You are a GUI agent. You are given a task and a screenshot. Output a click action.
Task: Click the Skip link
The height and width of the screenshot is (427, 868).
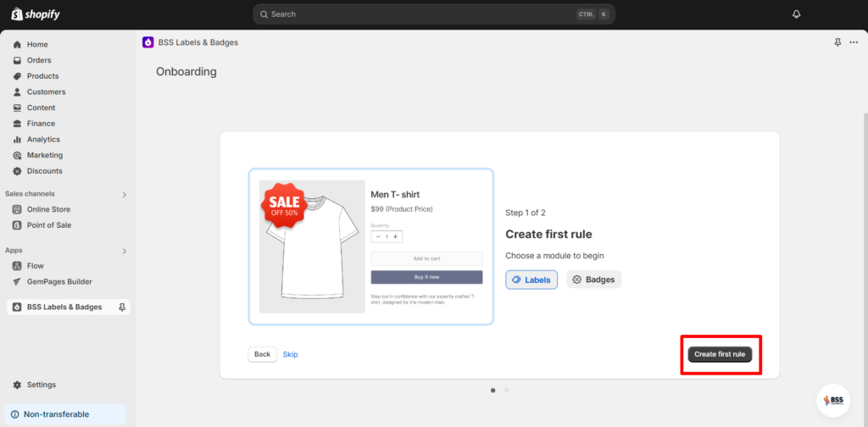[290, 354]
